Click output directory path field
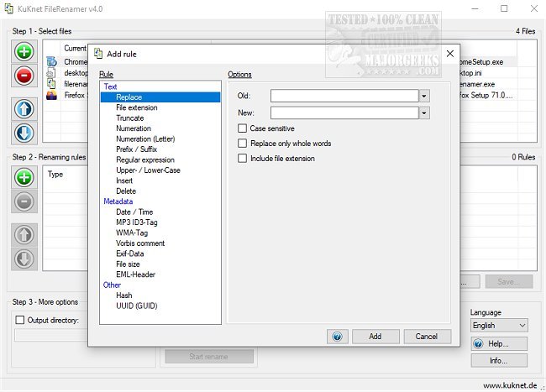The width and height of the screenshot is (546, 392). point(51,335)
